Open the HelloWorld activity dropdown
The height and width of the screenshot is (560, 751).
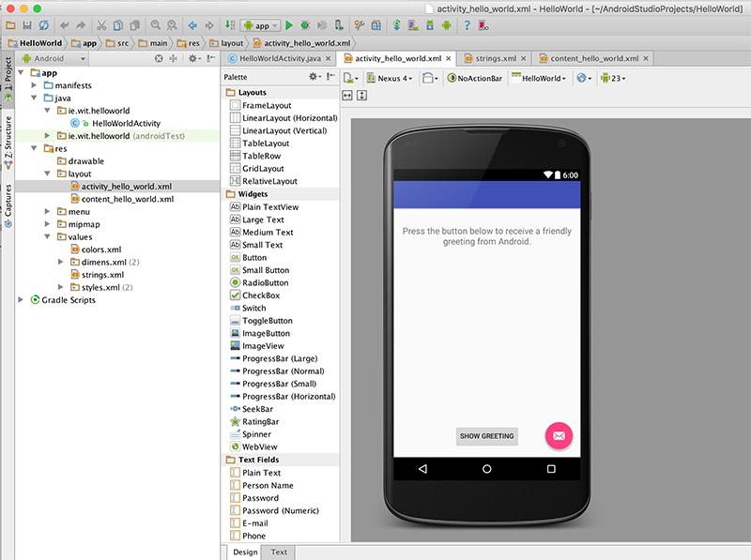pyautogui.click(x=538, y=78)
